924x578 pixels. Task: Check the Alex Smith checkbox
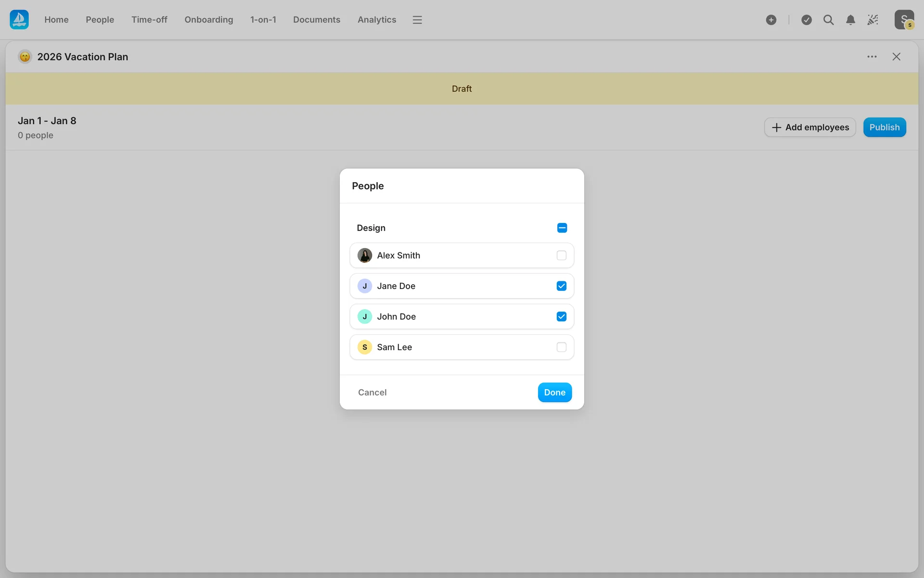[561, 255]
